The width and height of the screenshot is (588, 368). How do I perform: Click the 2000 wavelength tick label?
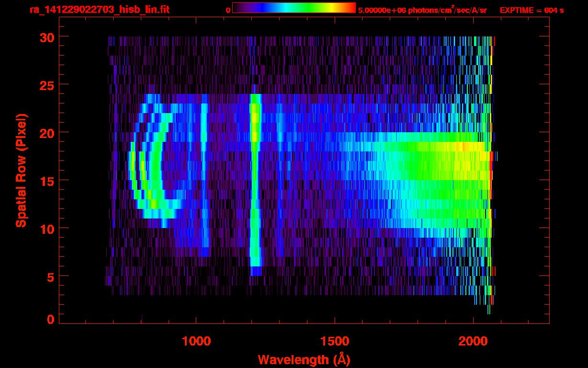click(x=473, y=341)
